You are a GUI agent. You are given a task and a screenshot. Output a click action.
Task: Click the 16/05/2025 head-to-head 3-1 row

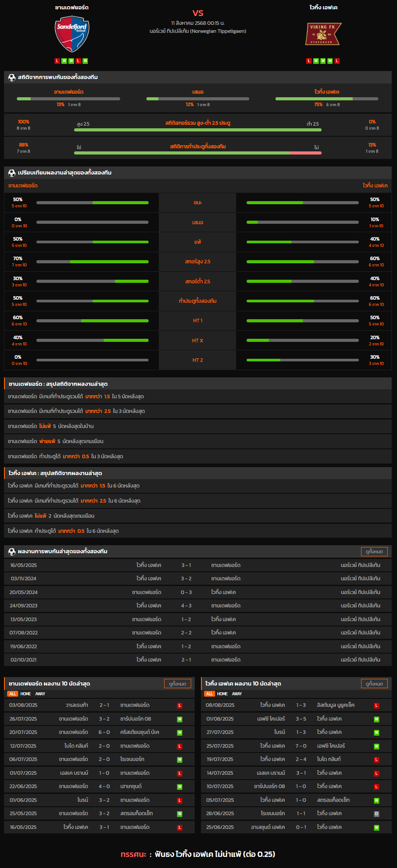[198, 565]
